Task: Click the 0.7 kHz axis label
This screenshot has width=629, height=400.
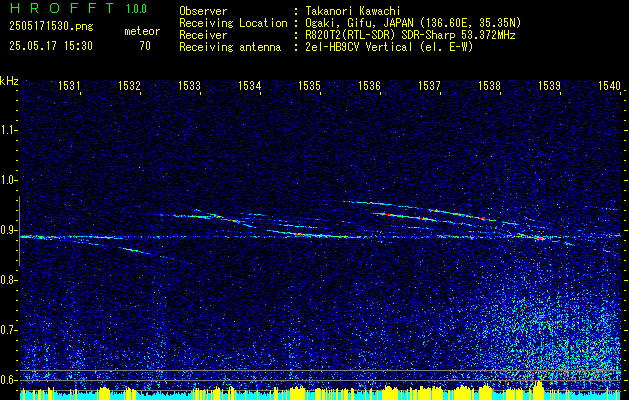Action: [x=9, y=331]
